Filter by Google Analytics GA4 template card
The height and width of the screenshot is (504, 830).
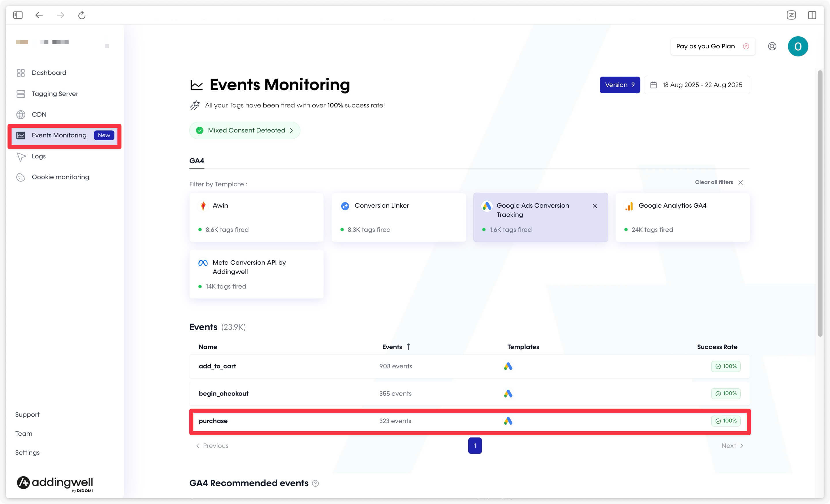click(682, 217)
